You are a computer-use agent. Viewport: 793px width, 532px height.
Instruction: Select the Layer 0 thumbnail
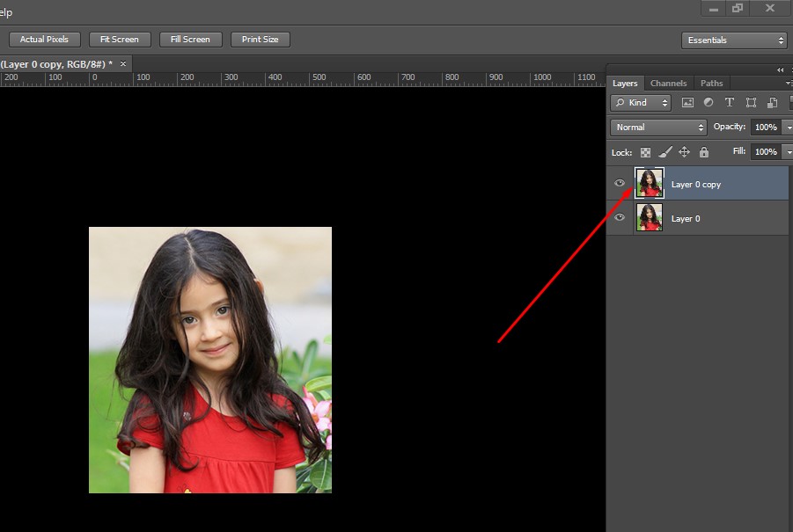tap(650, 217)
